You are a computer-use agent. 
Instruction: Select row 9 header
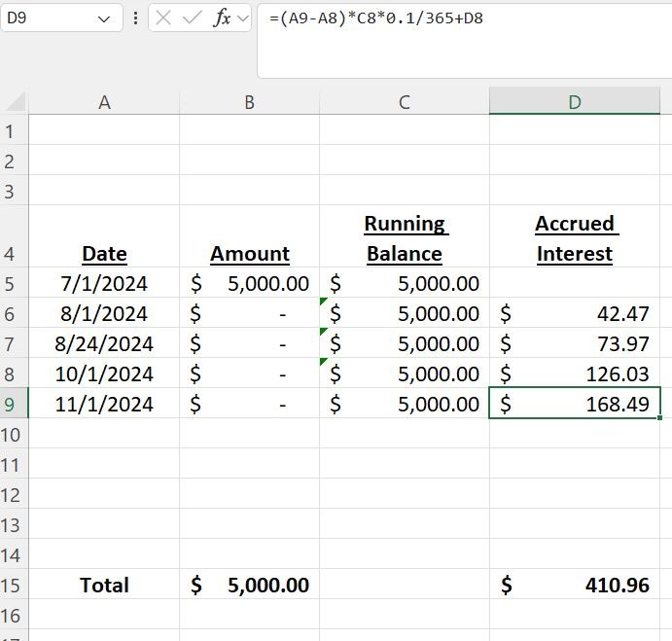pos(14,403)
